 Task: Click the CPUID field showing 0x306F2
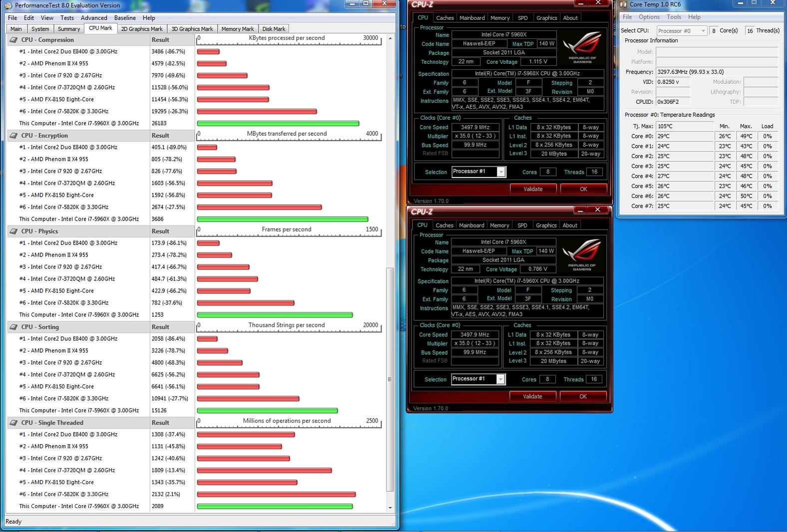[673, 102]
